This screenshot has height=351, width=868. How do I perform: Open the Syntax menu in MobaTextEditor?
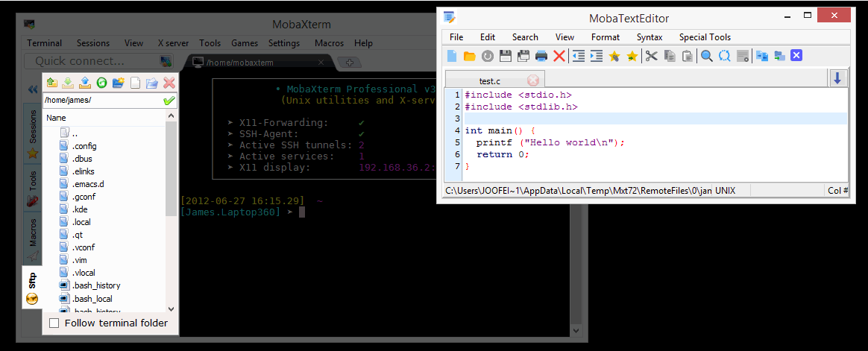[x=649, y=37]
